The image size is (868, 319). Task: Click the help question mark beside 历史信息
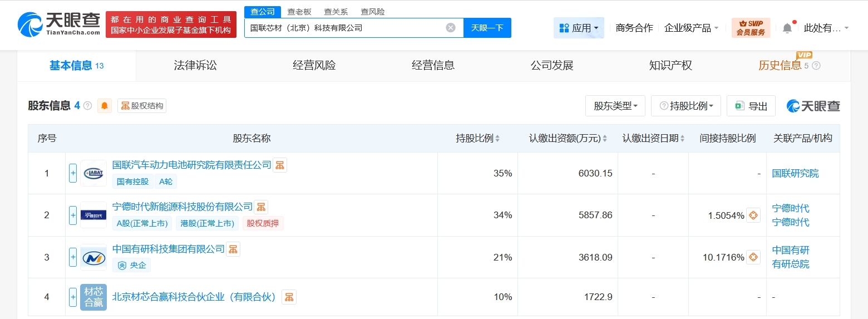click(x=816, y=66)
